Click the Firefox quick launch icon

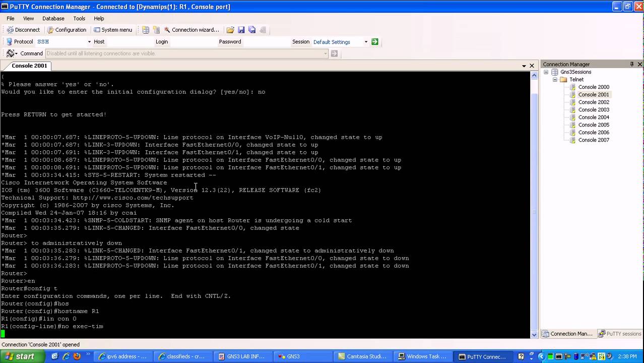click(77, 356)
